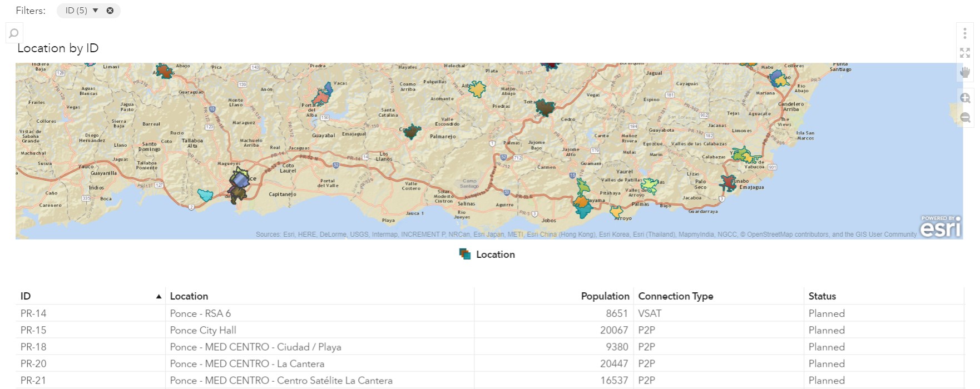Click population value 20447
980x389 pixels.
point(614,363)
